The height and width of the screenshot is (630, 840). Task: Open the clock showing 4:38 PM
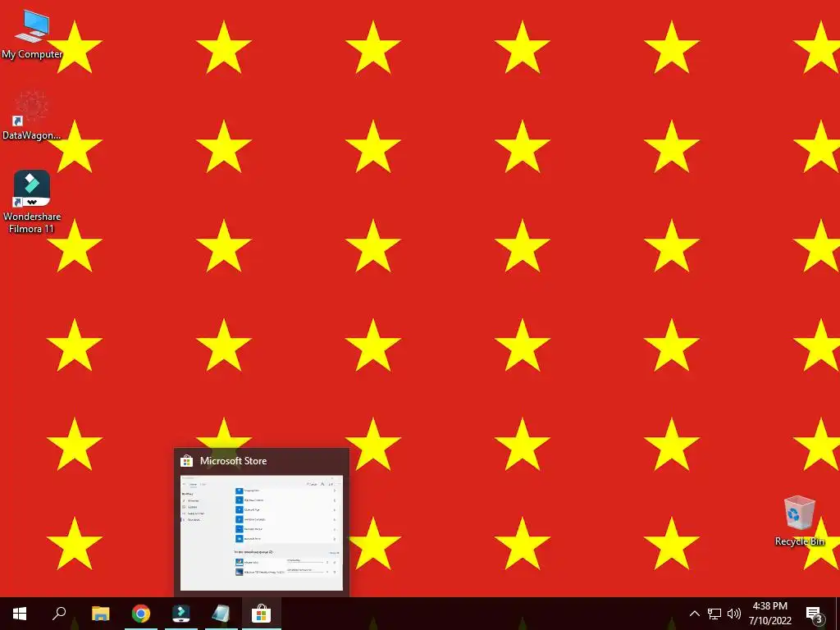pyautogui.click(x=769, y=614)
